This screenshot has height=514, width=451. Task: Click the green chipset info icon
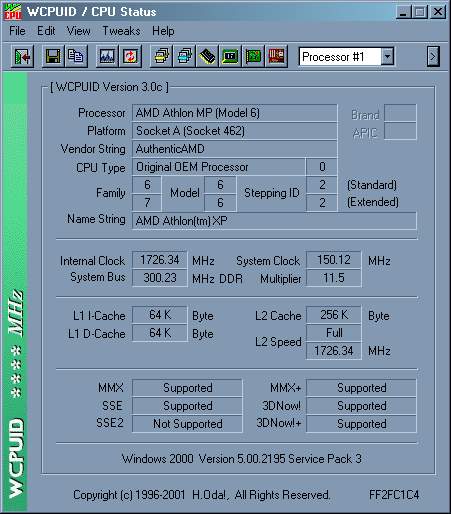pyautogui.click(x=230, y=57)
